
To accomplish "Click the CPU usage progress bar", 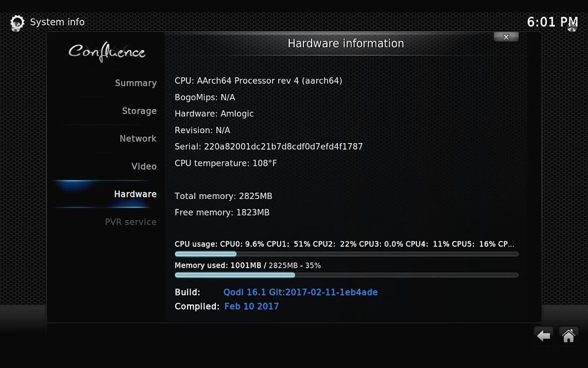I will tap(346, 254).
